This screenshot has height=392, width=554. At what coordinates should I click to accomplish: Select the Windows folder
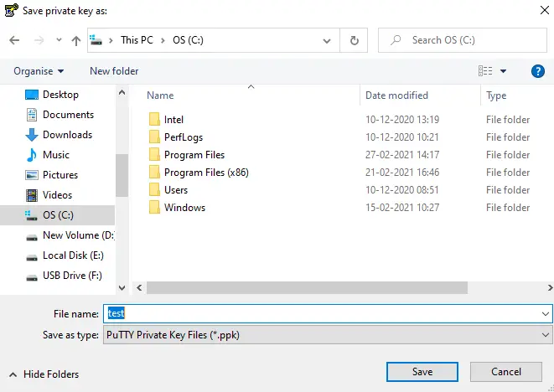click(x=184, y=208)
